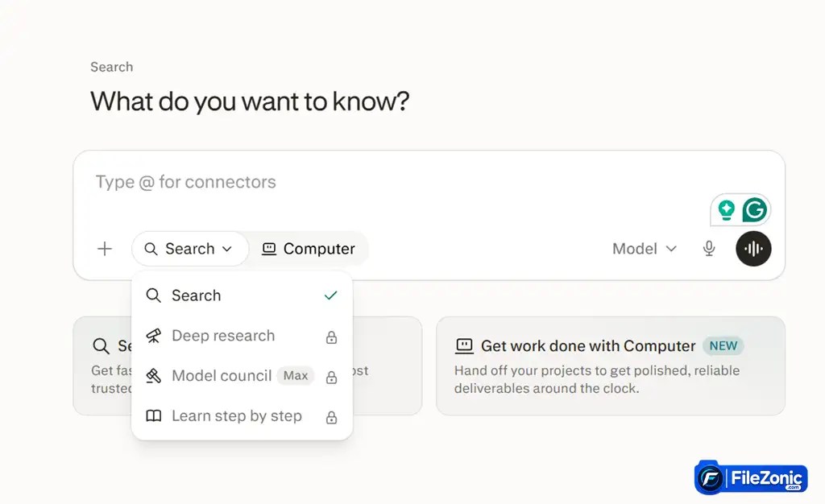The width and height of the screenshot is (825, 504).
Task: Choose Deep research from the menu
Action: click(x=242, y=336)
